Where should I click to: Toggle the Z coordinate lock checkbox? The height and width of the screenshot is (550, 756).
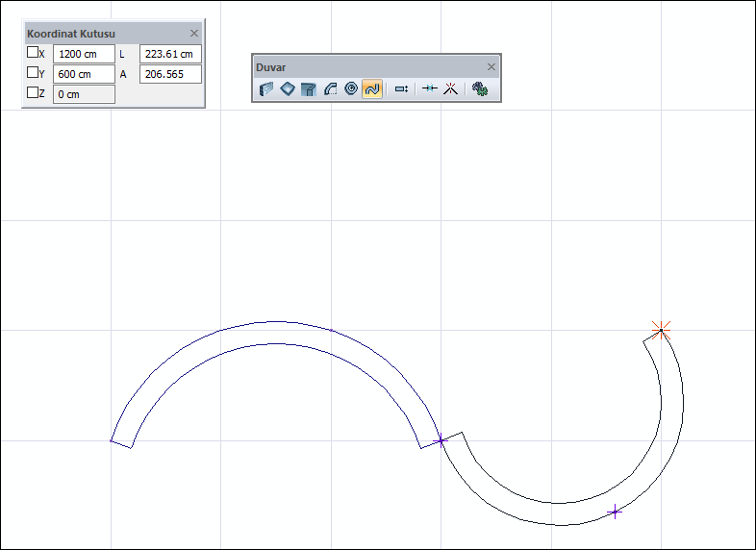pos(33,93)
